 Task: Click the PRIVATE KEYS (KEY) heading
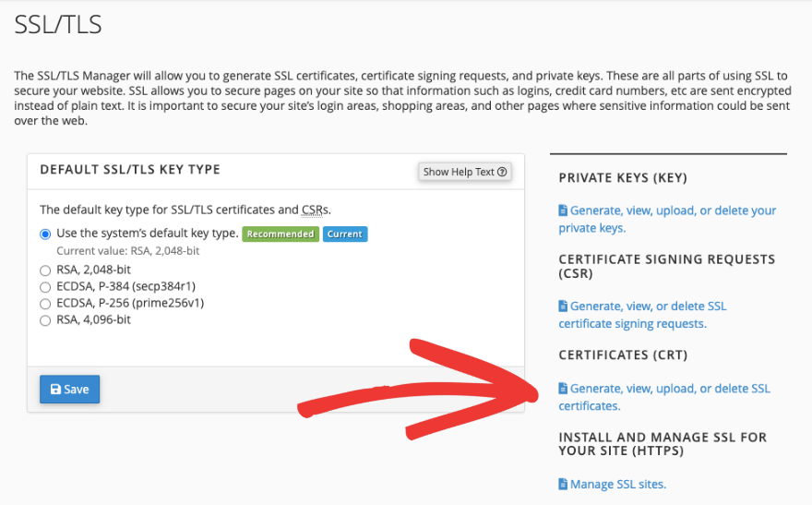pos(623,177)
